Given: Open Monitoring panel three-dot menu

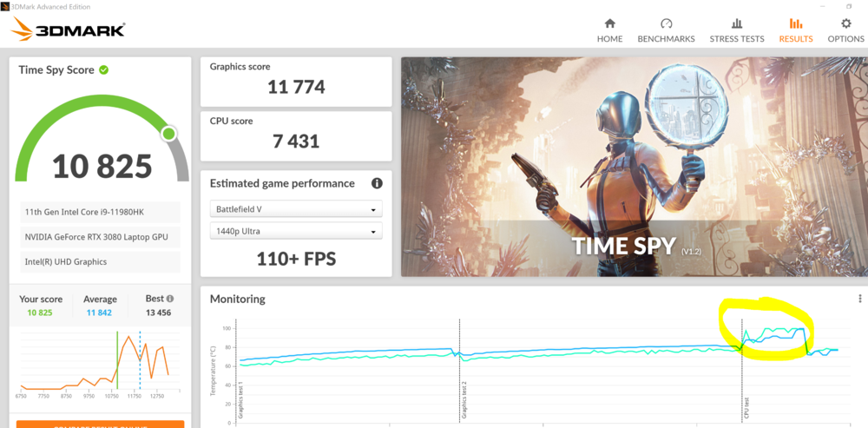Looking at the screenshot, I should point(859,299).
